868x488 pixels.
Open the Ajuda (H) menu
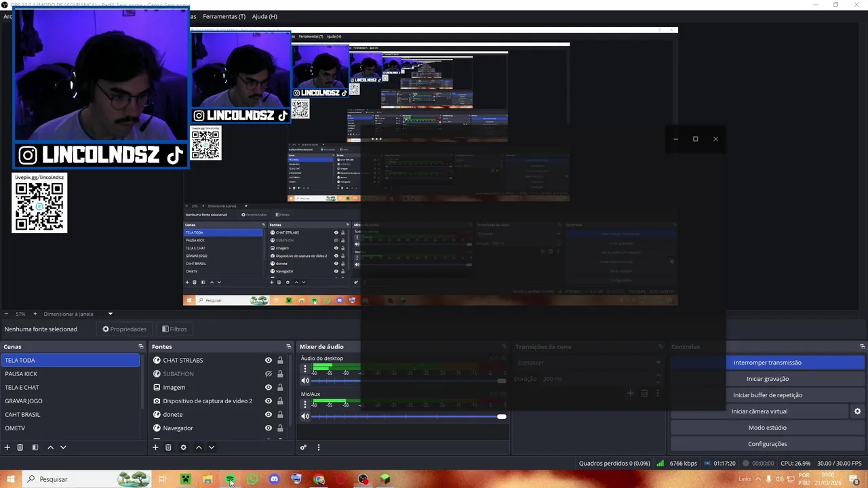pos(264,16)
